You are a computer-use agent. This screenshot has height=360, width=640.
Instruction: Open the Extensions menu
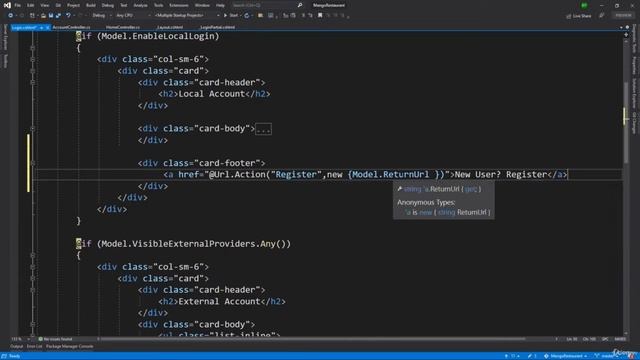[x=179, y=5]
